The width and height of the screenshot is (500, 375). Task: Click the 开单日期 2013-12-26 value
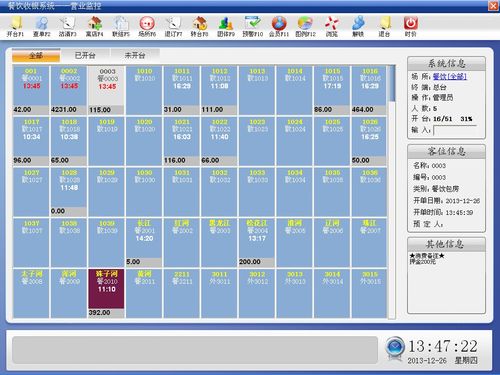click(463, 201)
